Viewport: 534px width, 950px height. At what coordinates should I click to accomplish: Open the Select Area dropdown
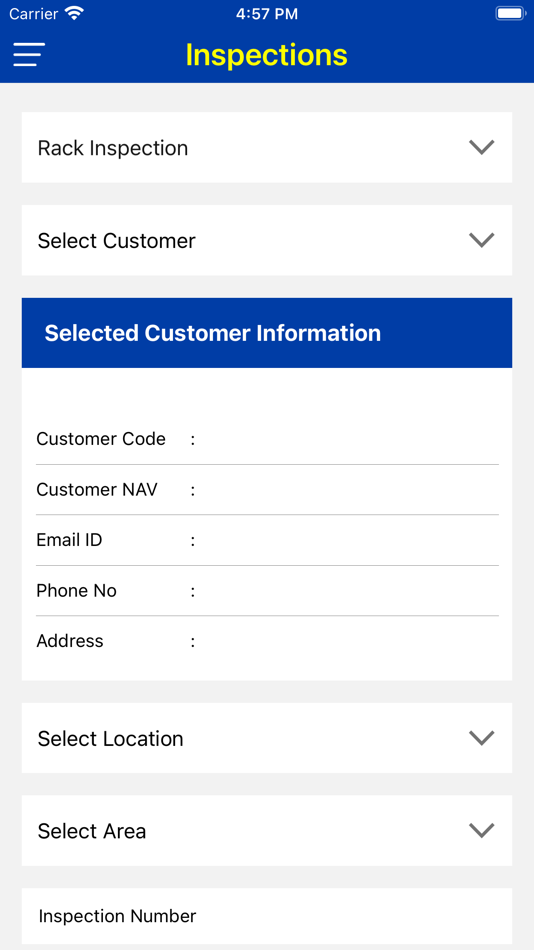(267, 830)
